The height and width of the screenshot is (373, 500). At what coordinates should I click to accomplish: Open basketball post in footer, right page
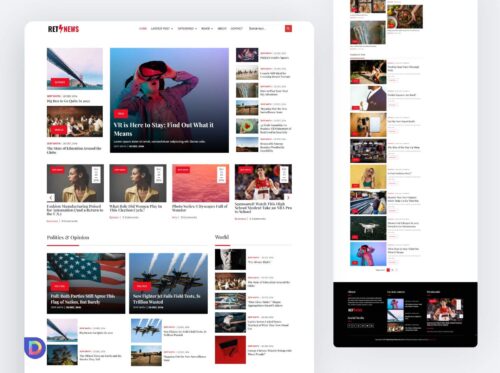click(x=445, y=309)
